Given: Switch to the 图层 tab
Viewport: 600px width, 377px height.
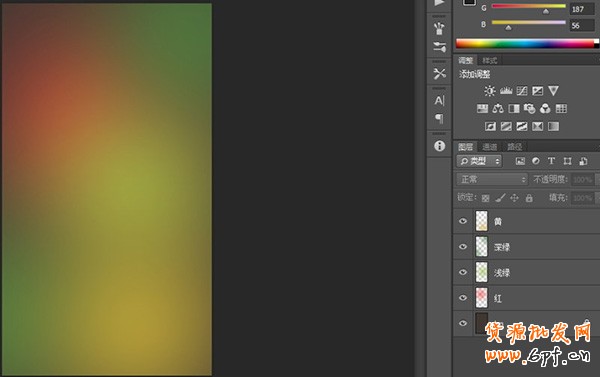Looking at the screenshot, I should (x=466, y=147).
